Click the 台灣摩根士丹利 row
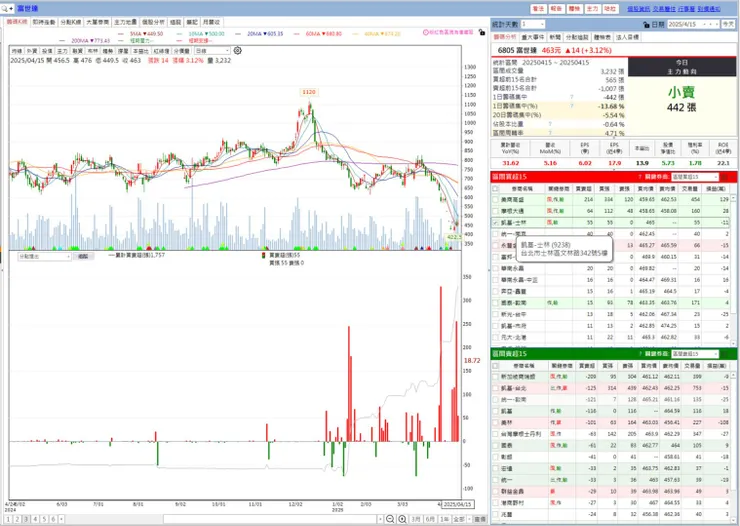The width and height of the screenshot is (740, 526). coord(613,434)
